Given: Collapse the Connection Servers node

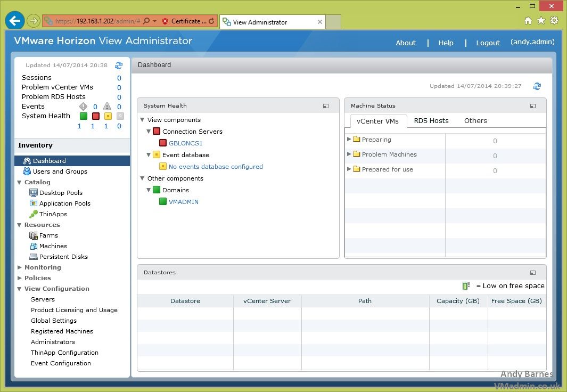Looking at the screenshot, I should coord(149,131).
